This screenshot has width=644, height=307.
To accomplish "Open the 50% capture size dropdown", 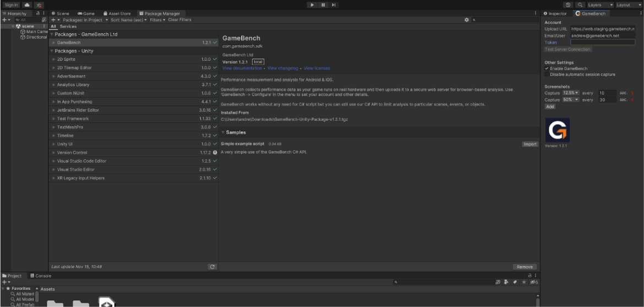I will [570, 100].
